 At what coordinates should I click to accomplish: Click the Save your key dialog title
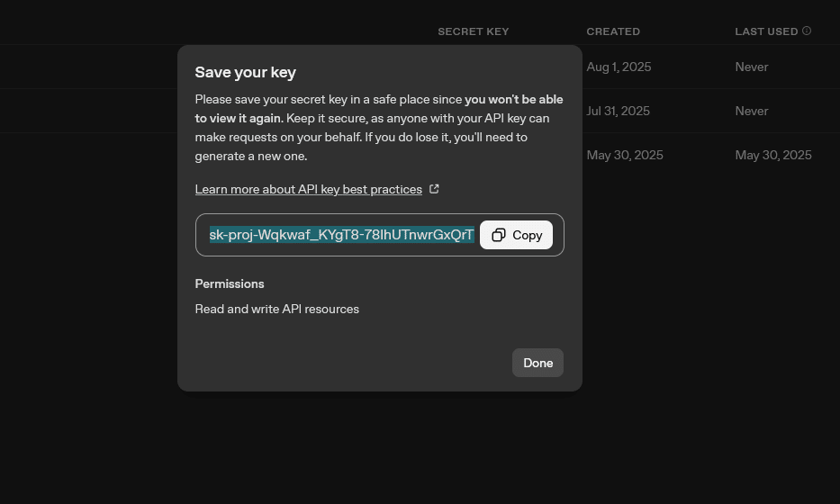pos(246,72)
